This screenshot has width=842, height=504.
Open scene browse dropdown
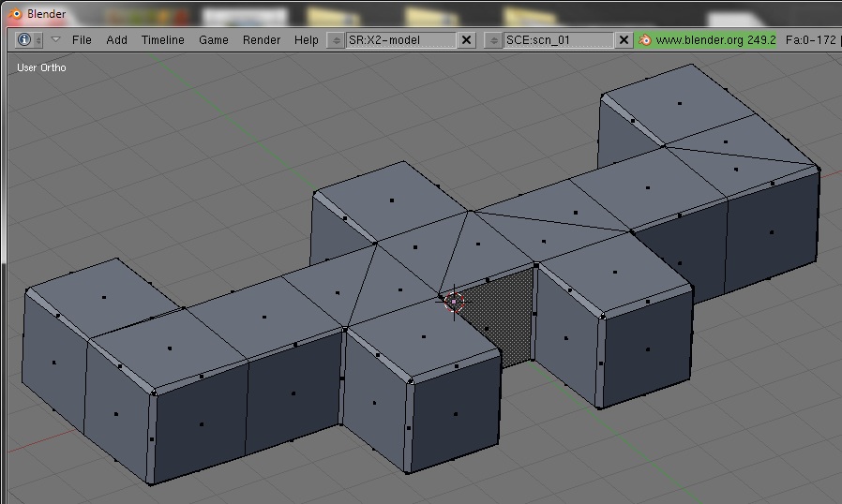pyautogui.click(x=493, y=40)
